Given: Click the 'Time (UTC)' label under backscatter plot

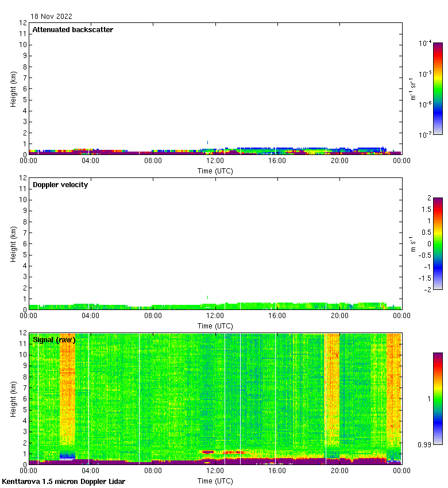Looking at the screenshot, I should click(x=215, y=171).
